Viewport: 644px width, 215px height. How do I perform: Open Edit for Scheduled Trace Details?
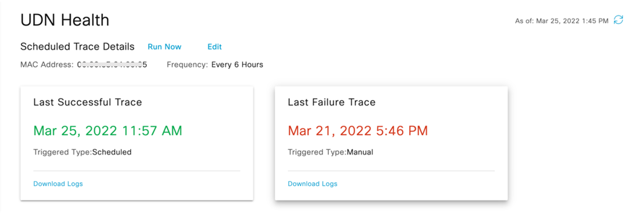click(x=215, y=47)
